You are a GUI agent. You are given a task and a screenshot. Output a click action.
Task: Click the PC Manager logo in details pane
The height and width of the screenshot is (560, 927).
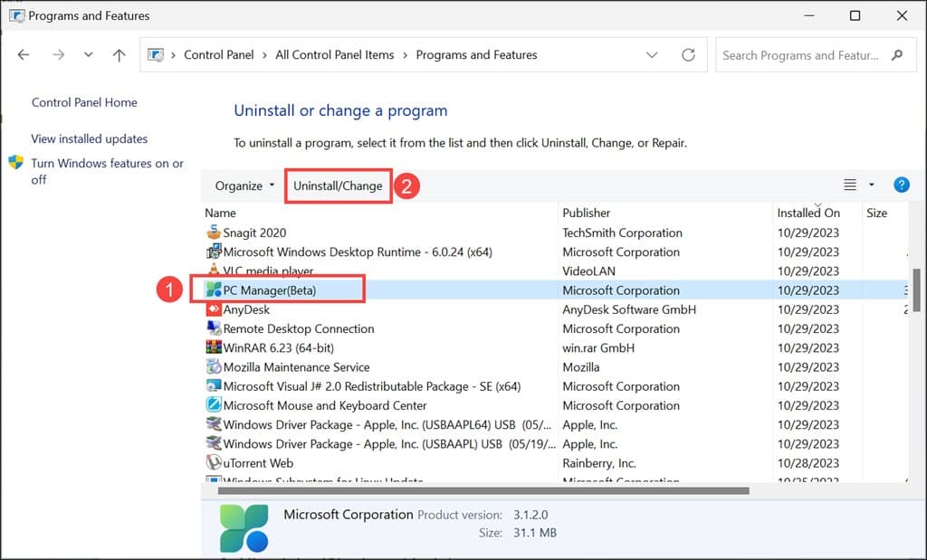244,527
